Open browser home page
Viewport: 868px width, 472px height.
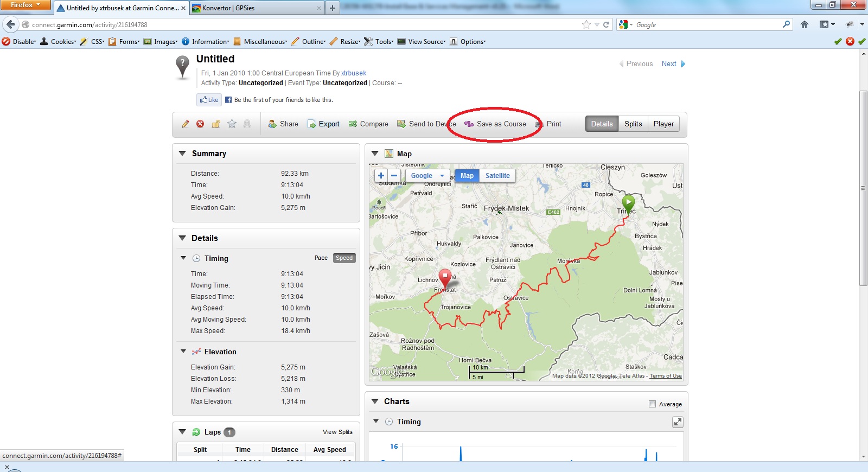pyautogui.click(x=805, y=24)
